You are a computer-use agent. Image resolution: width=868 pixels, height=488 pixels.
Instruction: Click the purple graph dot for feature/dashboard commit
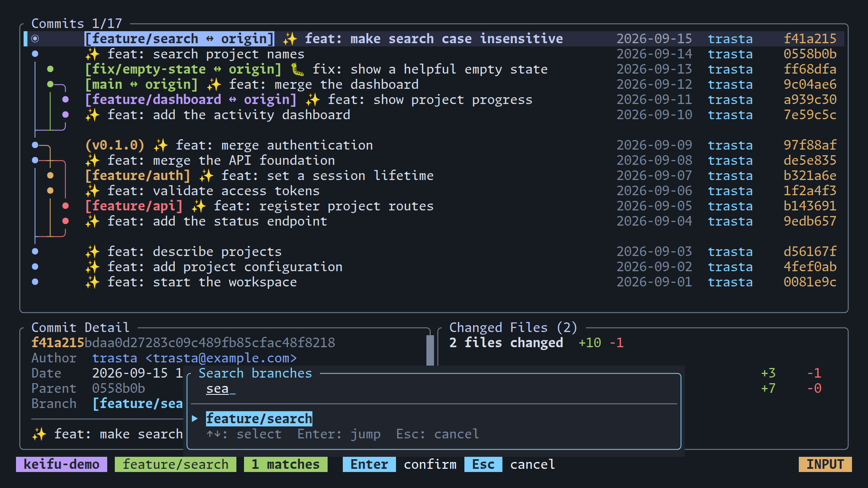(66, 100)
